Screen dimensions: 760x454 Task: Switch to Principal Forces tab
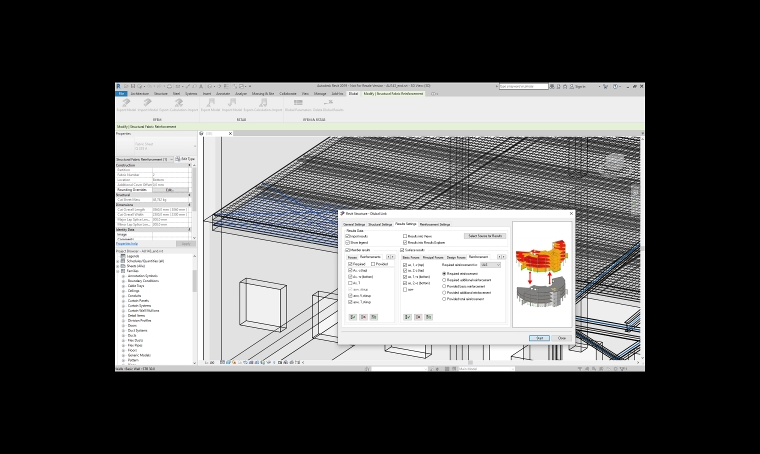433,257
